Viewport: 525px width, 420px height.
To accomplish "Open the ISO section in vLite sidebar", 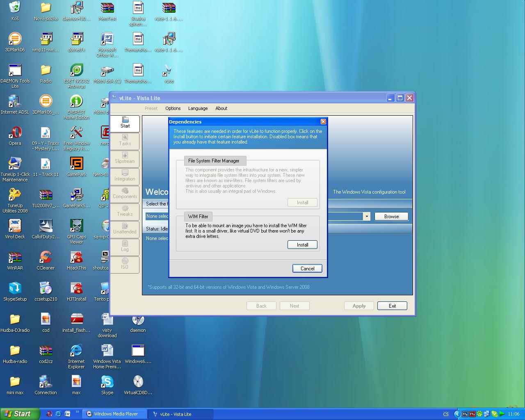I will [125, 265].
